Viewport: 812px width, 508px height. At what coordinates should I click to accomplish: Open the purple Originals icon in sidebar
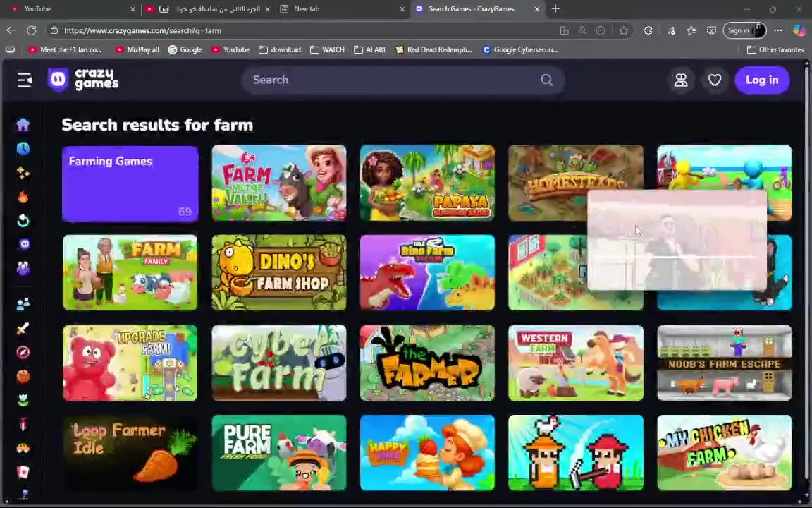pyautogui.click(x=23, y=243)
